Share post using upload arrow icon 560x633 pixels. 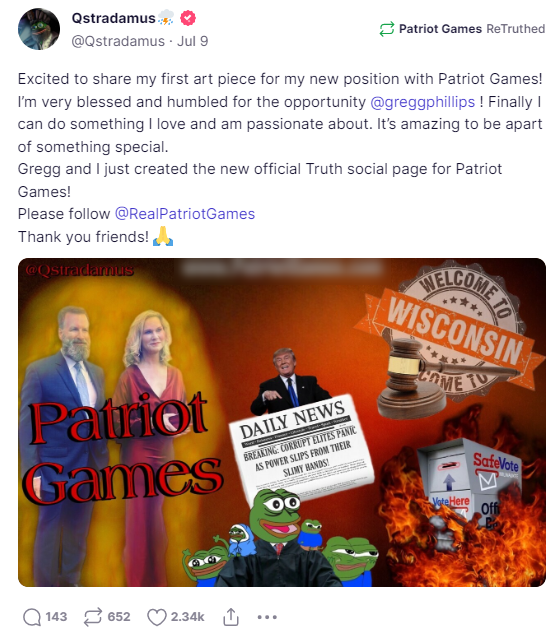pos(231,616)
